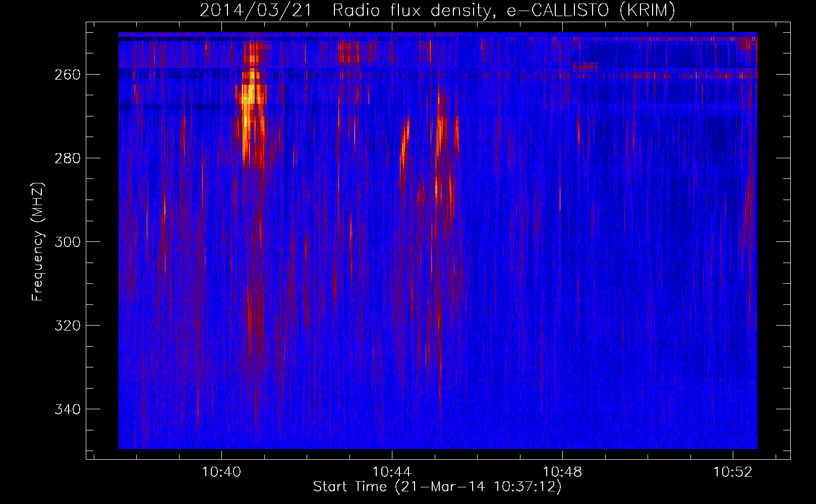The width and height of the screenshot is (816, 504).
Task: Click the 10:48 time tick label
Action: coord(562,472)
